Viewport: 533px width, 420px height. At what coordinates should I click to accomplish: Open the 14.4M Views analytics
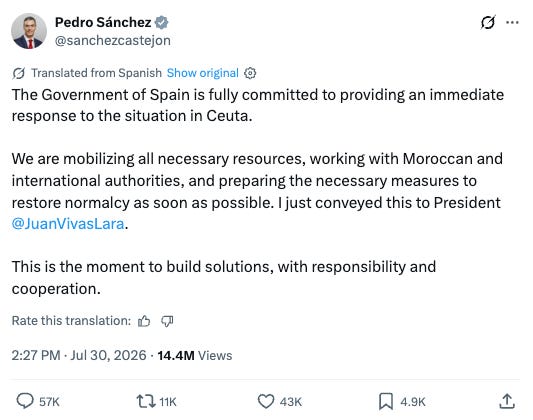(195, 355)
